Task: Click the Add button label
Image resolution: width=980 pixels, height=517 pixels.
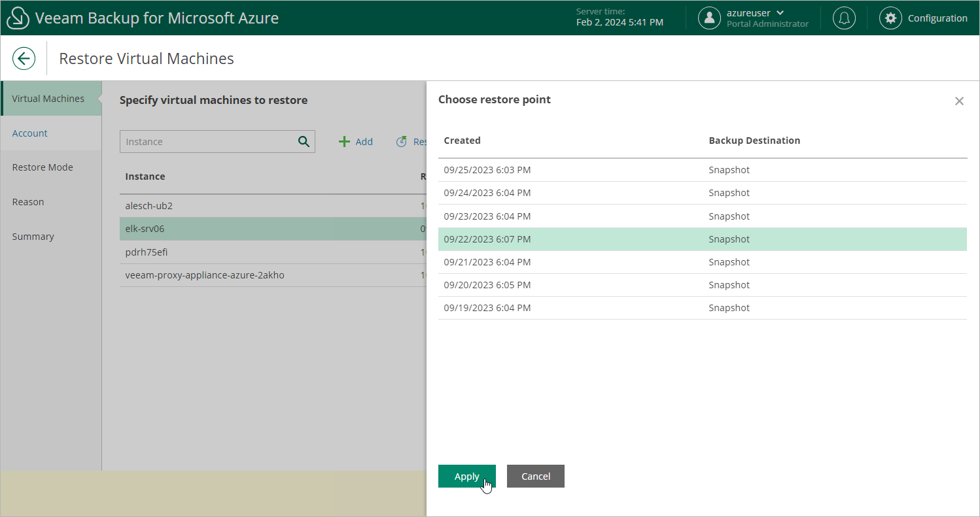Action: pyautogui.click(x=364, y=142)
